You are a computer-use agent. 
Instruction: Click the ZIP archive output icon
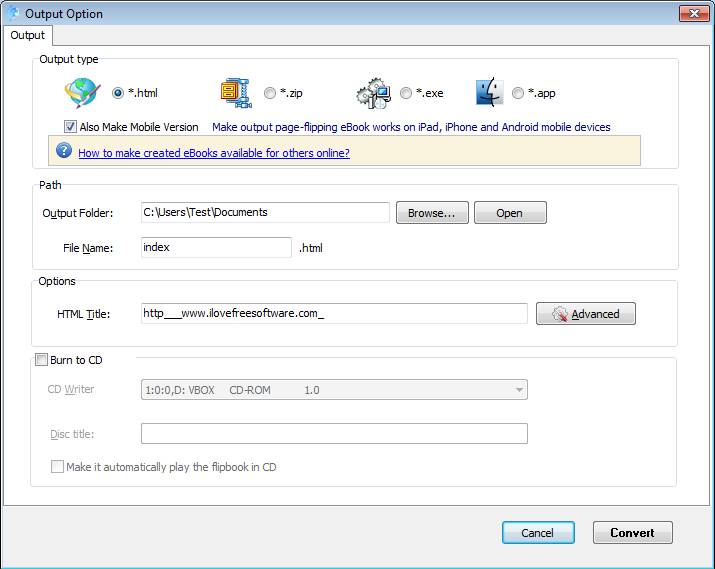[x=235, y=93]
